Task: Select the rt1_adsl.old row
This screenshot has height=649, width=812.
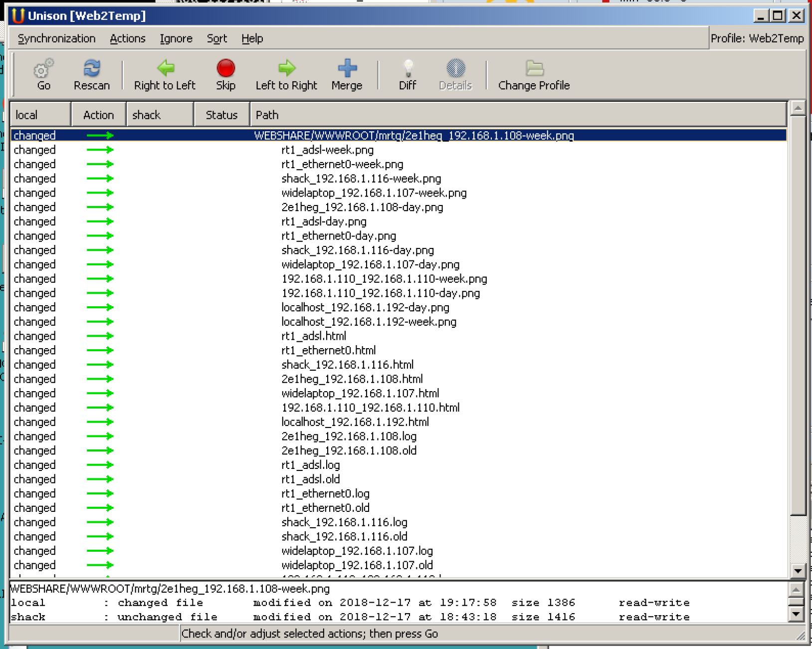Action: 399,479
